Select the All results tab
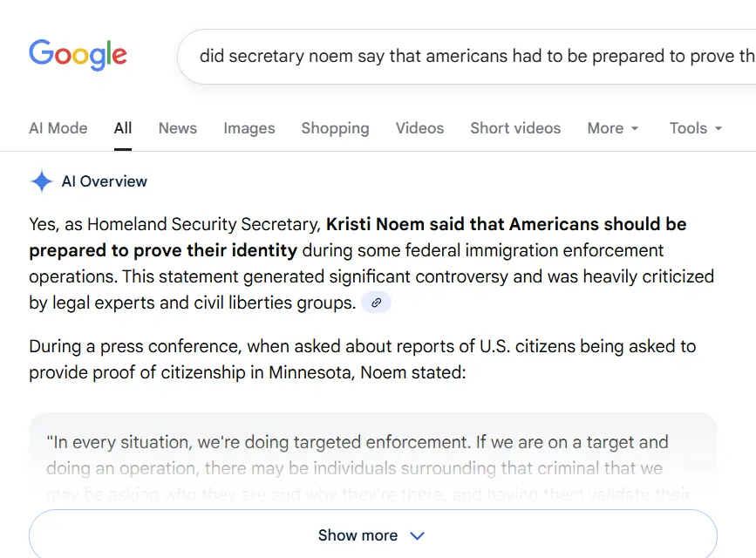This screenshot has width=756, height=558. (x=123, y=128)
